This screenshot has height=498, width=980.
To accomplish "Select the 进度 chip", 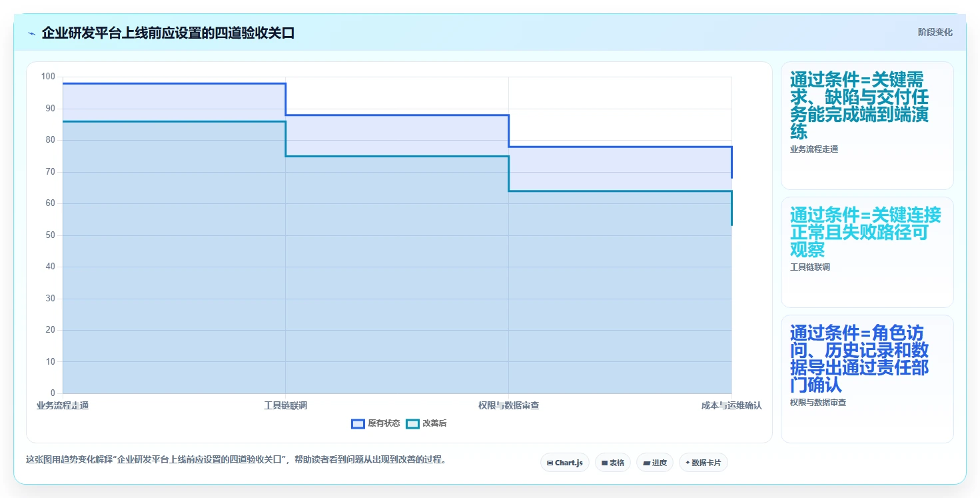I will 655,463.
